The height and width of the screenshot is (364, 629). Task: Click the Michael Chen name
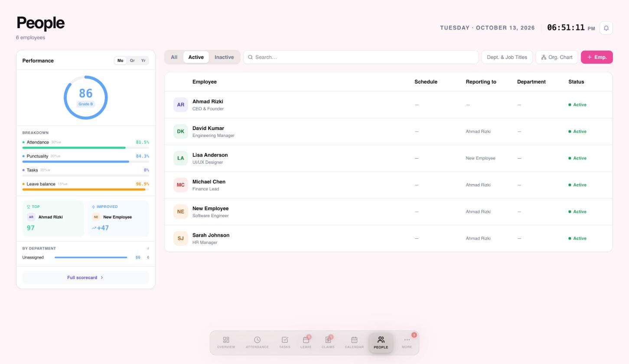coord(209,182)
